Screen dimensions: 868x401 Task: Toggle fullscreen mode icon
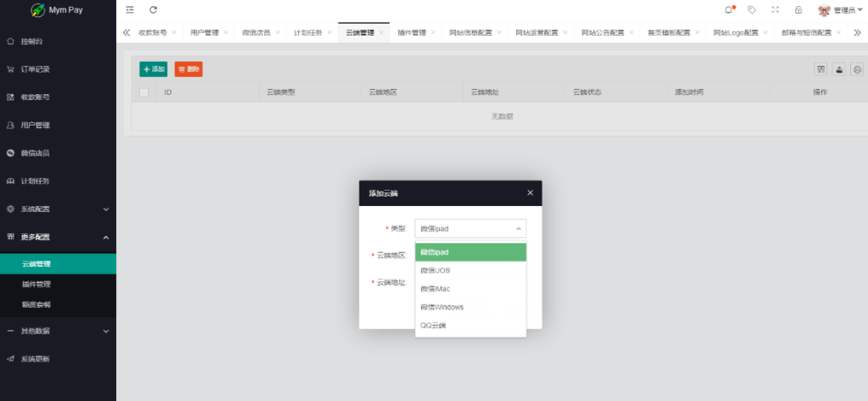[x=775, y=9]
